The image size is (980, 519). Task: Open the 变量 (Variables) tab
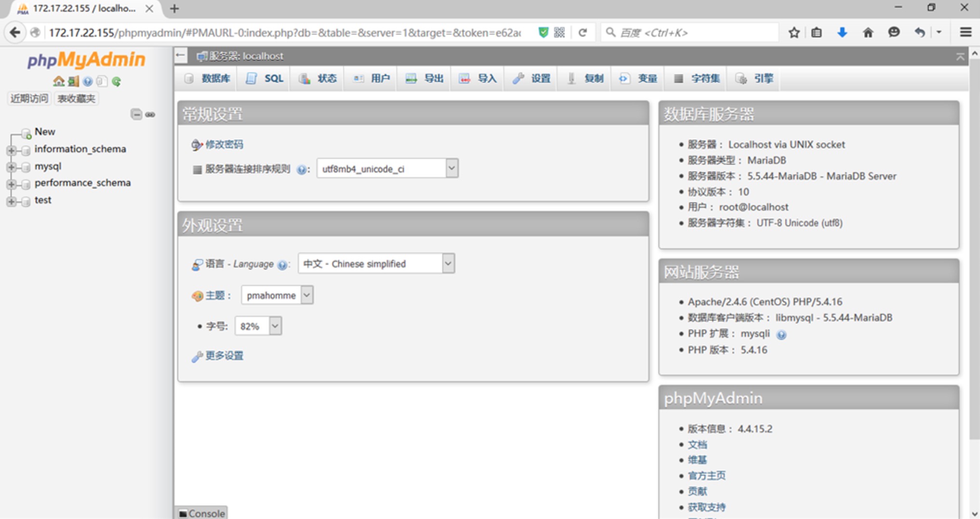click(638, 78)
